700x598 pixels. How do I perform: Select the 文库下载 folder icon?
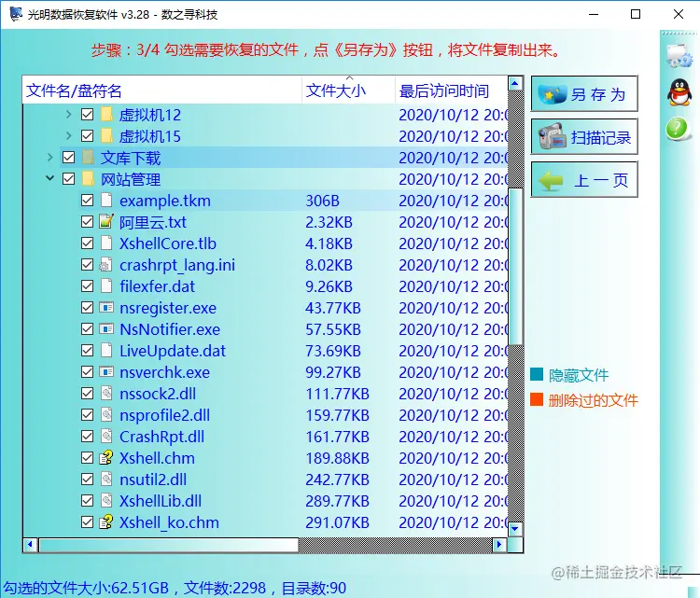[88, 157]
